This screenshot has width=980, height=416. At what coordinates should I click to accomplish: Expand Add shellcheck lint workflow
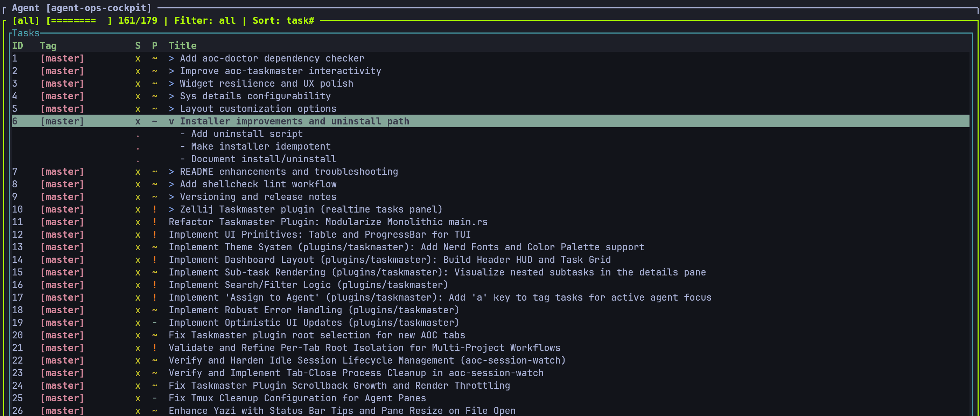[x=171, y=184]
